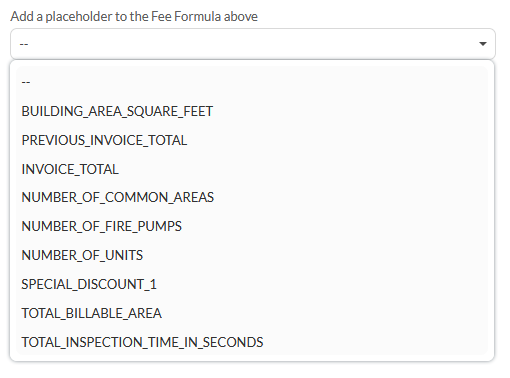Click empty area right of BUILDING_AREA_SQUARE_FEET row
Image resolution: width=510 pixels, height=378 pixels.
(x=351, y=111)
